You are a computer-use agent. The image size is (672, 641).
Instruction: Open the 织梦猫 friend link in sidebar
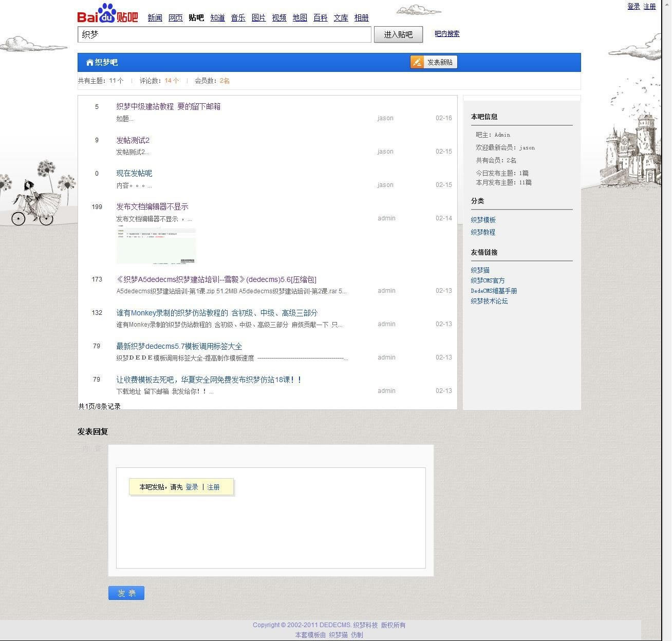[480, 270]
